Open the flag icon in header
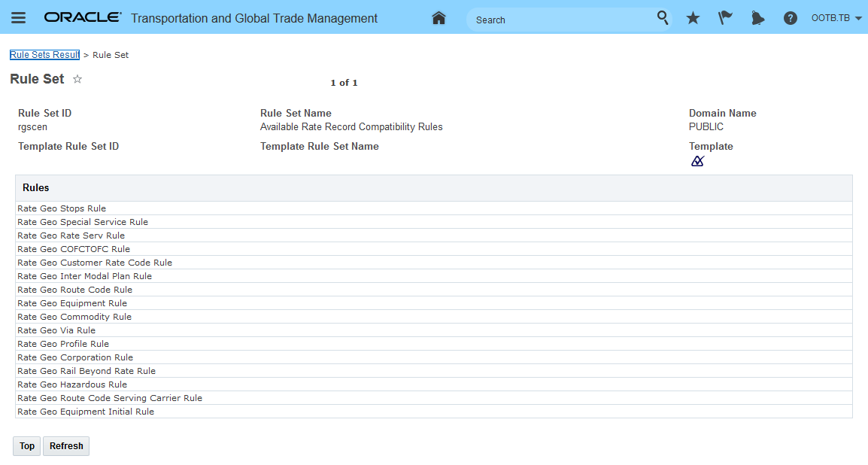This screenshot has height=465, width=868. coord(724,18)
